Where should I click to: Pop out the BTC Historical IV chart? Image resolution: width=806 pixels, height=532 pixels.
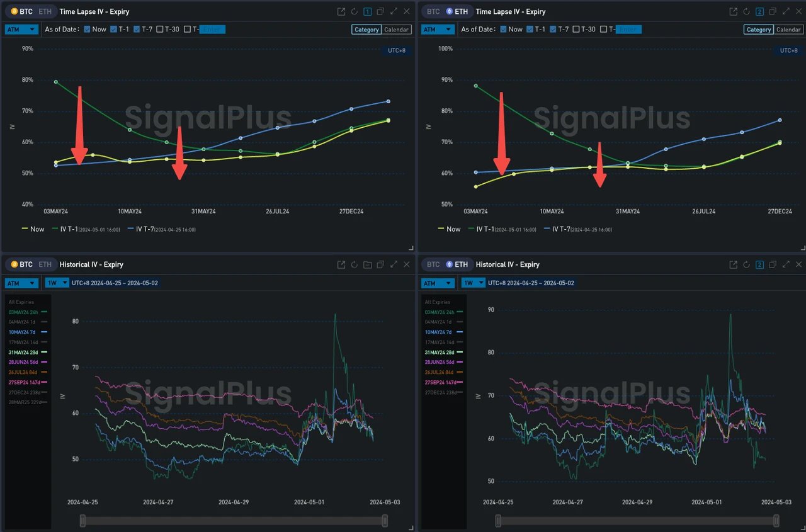click(341, 264)
